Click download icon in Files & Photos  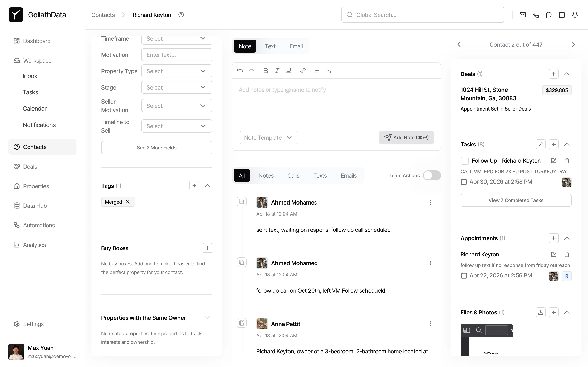540,312
